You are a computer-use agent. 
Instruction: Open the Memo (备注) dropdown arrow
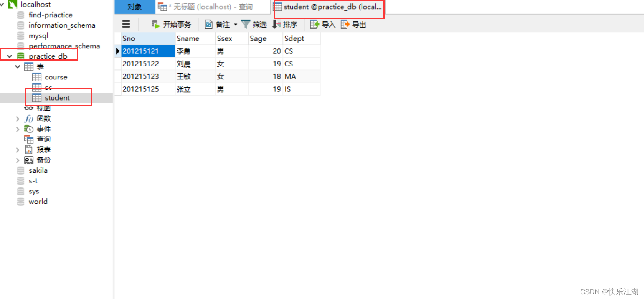pos(236,25)
